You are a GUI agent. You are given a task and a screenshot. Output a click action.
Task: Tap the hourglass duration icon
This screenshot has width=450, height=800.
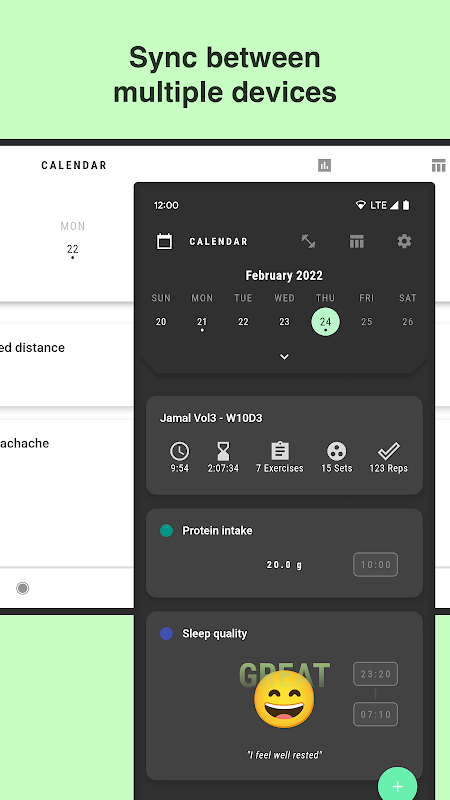click(223, 451)
